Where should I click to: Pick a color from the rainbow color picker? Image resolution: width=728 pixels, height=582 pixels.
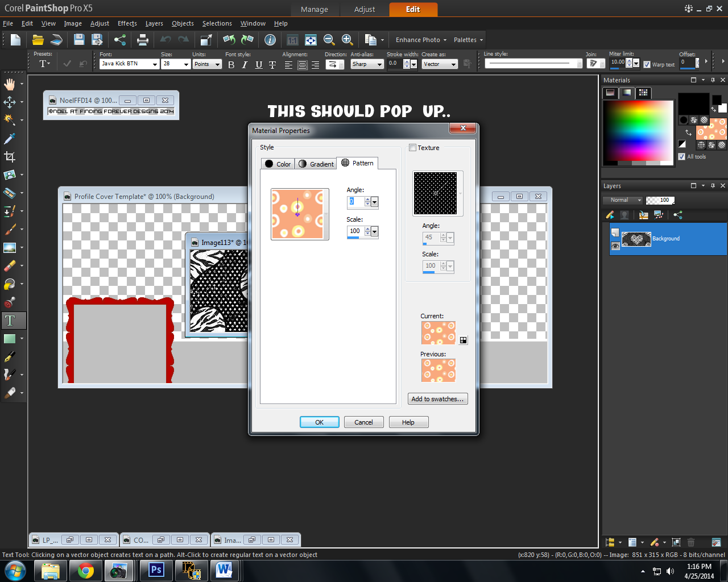(637, 132)
